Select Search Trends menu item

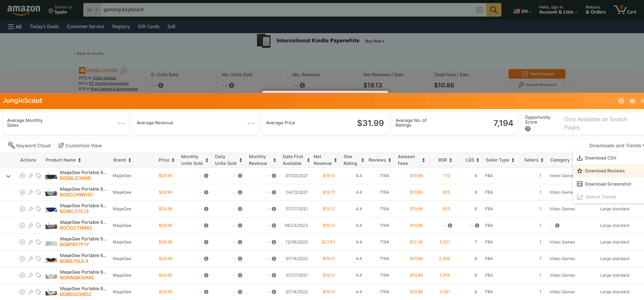click(608, 197)
